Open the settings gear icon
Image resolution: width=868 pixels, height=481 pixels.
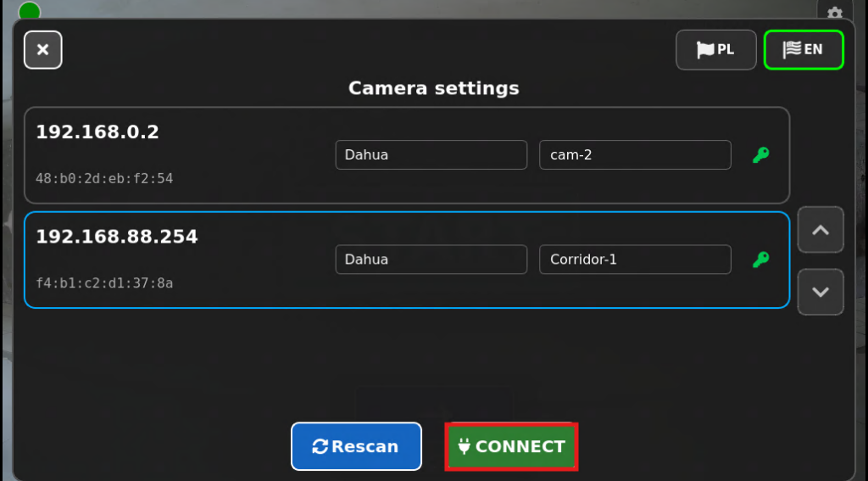coord(834,12)
